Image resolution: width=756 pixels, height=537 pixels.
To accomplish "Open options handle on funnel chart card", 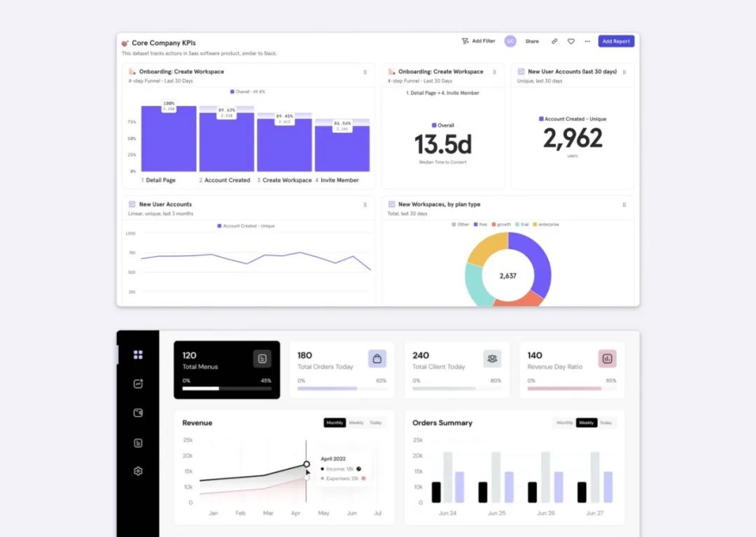I will click(x=365, y=72).
